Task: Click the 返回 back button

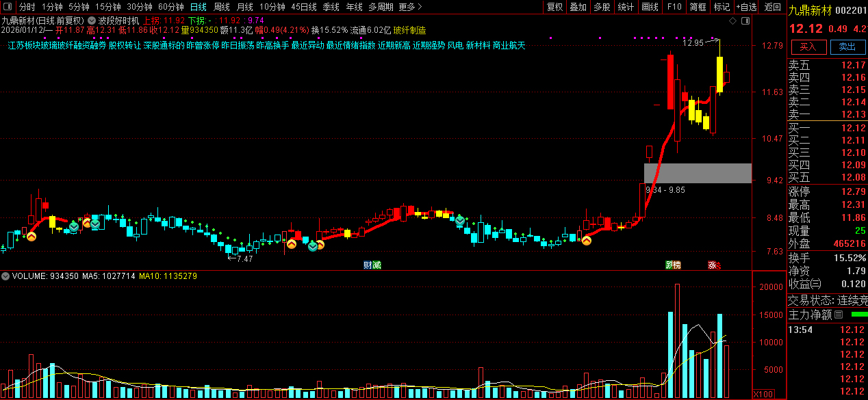Action: [x=773, y=7]
